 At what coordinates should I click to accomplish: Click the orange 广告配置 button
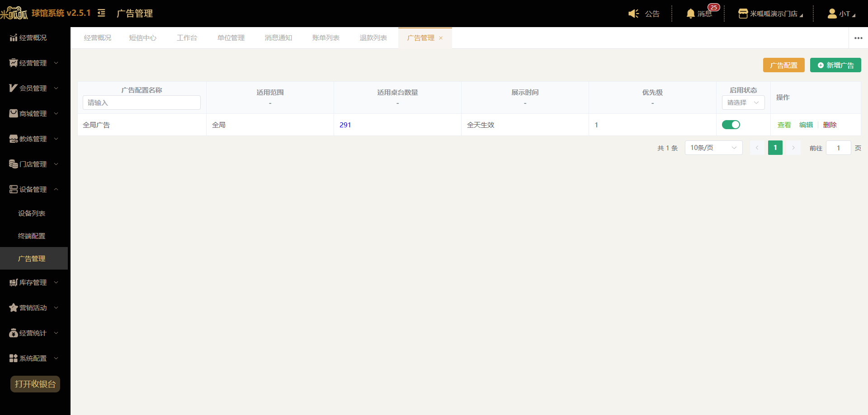coord(784,65)
